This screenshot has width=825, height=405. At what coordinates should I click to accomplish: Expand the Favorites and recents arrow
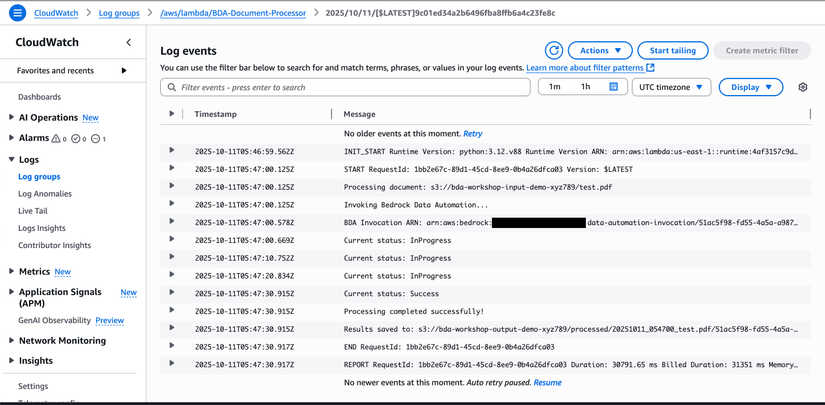pyautogui.click(x=124, y=71)
